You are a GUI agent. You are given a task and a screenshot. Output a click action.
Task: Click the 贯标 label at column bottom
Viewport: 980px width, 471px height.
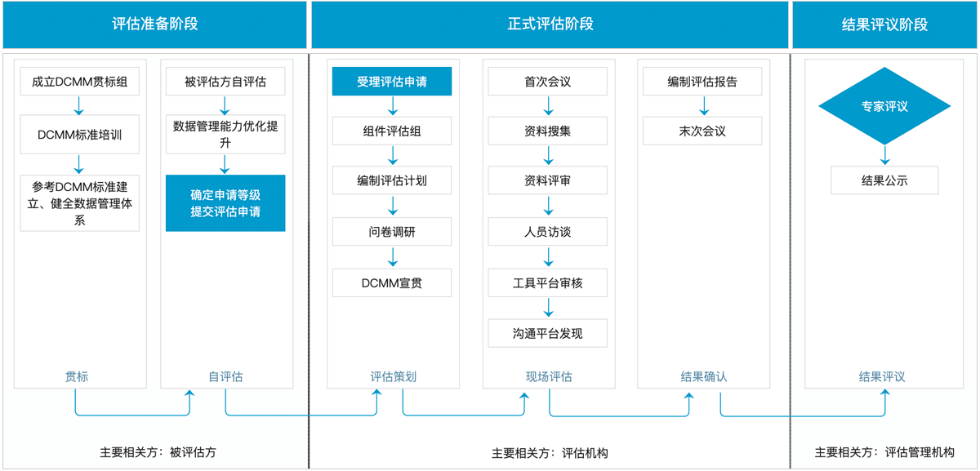(x=77, y=376)
